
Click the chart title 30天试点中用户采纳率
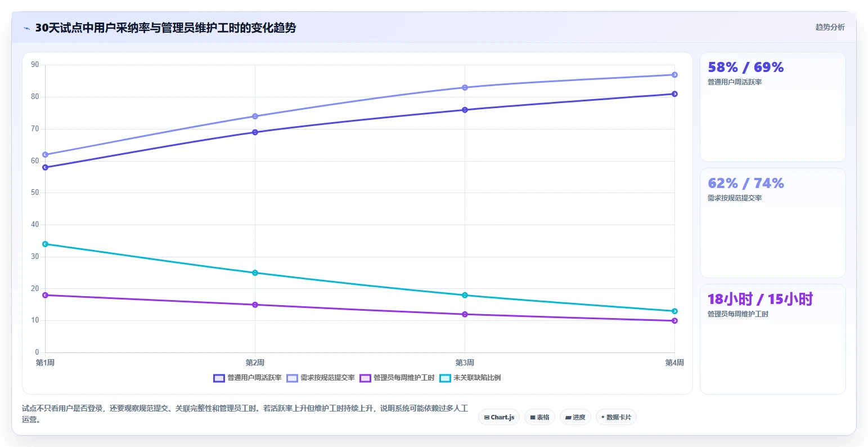92,28
